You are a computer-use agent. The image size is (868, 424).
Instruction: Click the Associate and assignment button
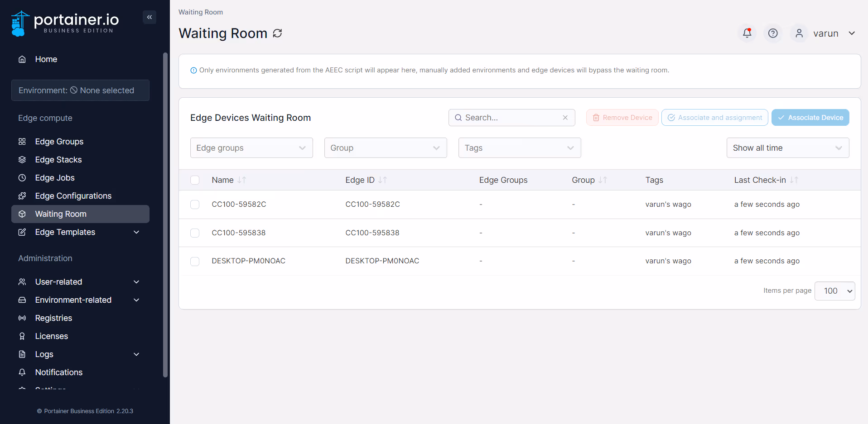715,118
